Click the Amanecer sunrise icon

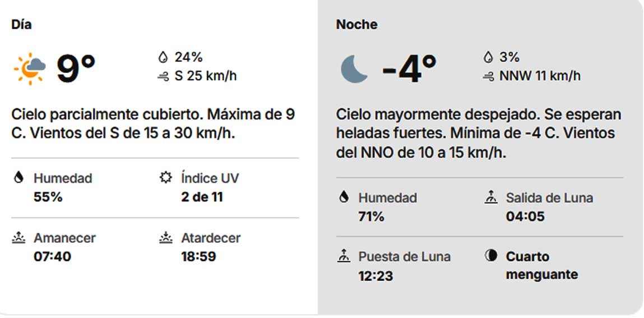18,237
